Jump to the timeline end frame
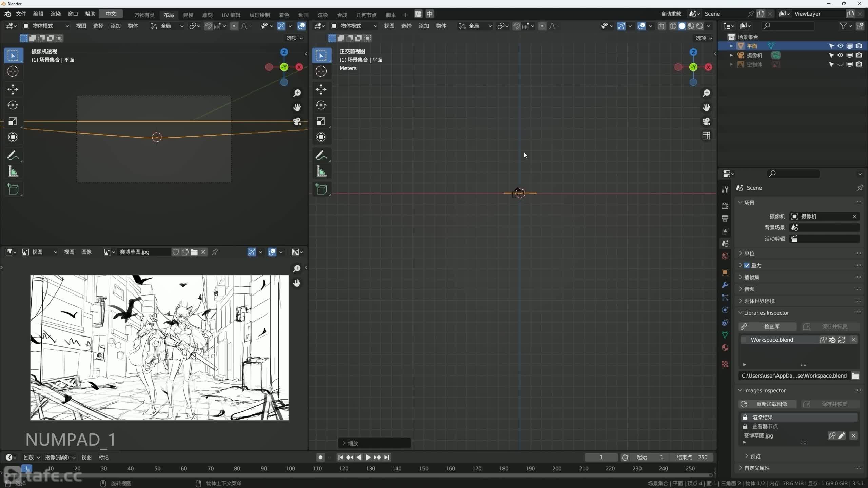868x488 pixels. click(387, 457)
